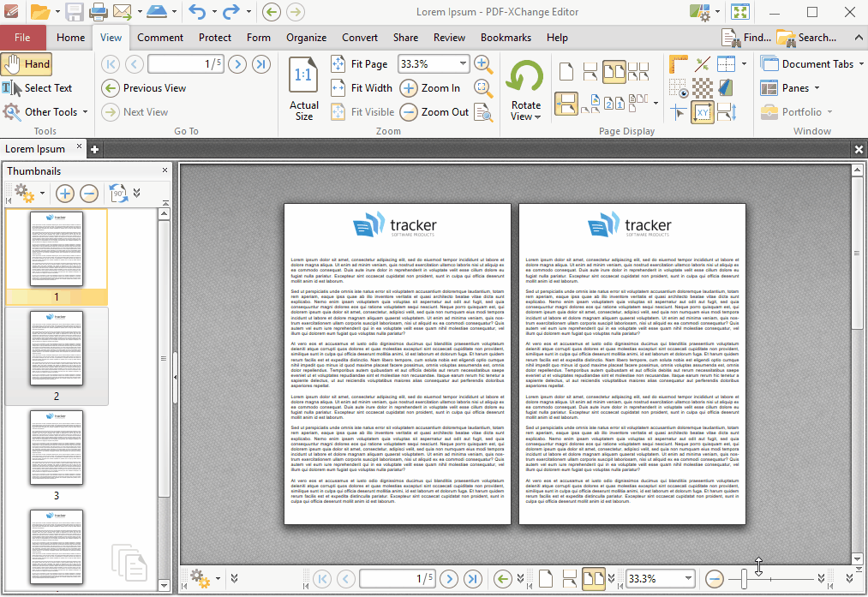Open the File menu
This screenshot has width=868, height=597.
[22, 38]
